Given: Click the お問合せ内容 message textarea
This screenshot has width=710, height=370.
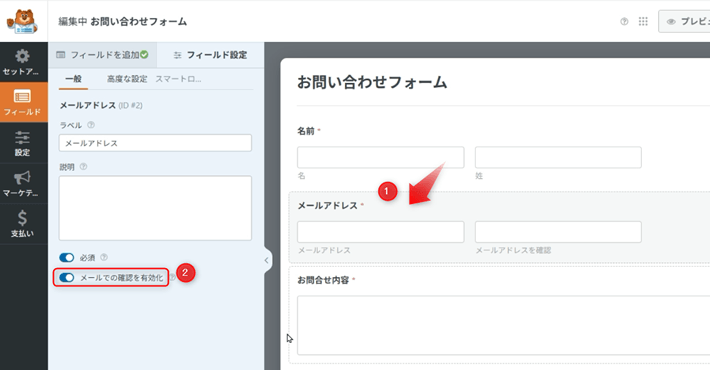Looking at the screenshot, I should pyautogui.click(x=504, y=325).
